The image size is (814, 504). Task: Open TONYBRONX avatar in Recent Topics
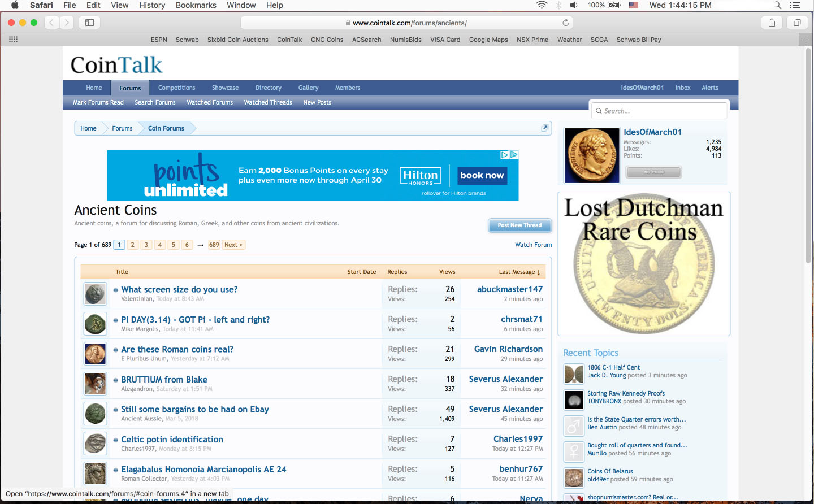tap(574, 400)
